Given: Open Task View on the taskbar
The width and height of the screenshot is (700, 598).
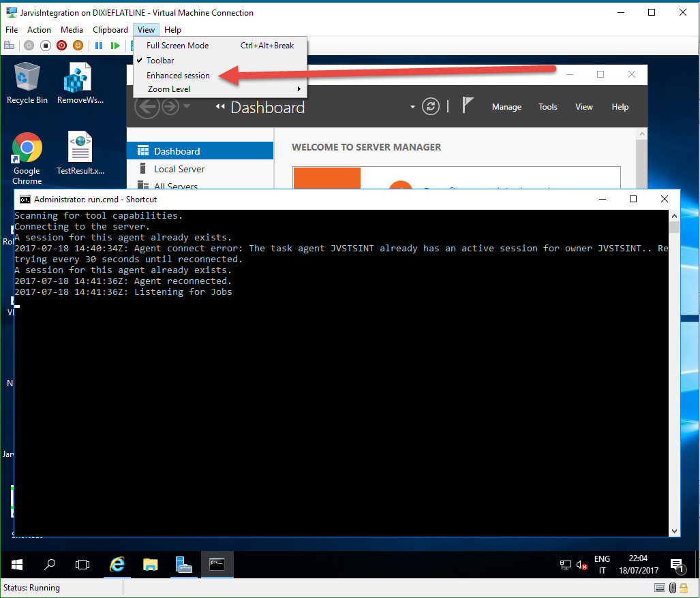Looking at the screenshot, I should point(82,565).
